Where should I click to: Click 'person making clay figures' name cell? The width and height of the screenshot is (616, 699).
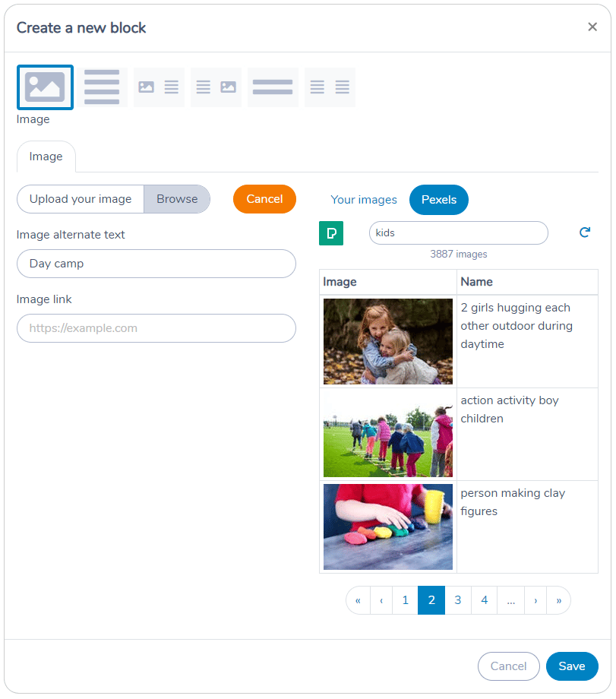[528, 527]
